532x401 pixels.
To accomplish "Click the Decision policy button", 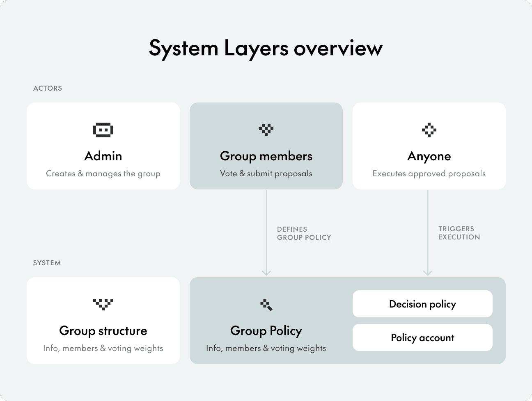I will click(422, 304).
